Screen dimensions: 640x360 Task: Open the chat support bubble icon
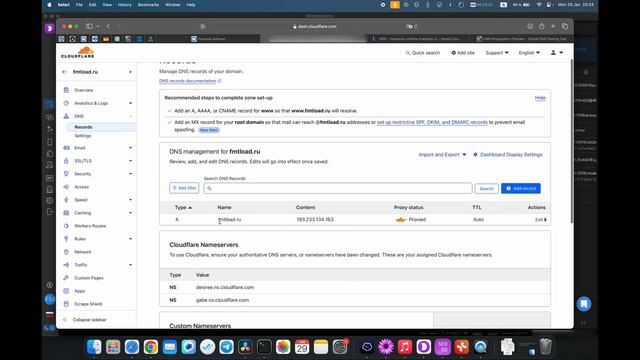click(584, 304)
